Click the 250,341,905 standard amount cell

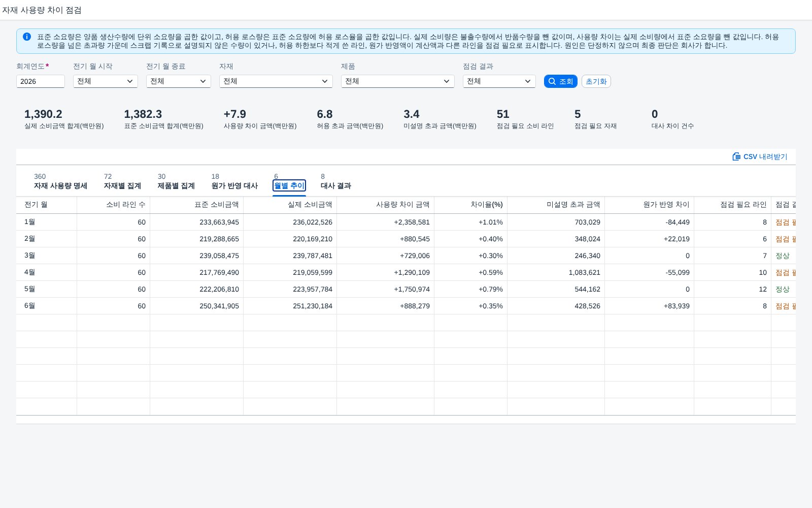pos(196,306)
